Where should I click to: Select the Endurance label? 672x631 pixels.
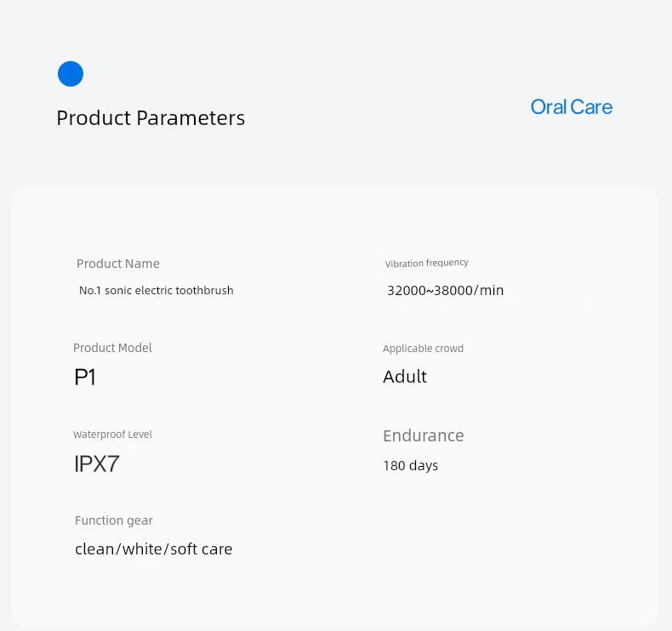click(424, 435)
